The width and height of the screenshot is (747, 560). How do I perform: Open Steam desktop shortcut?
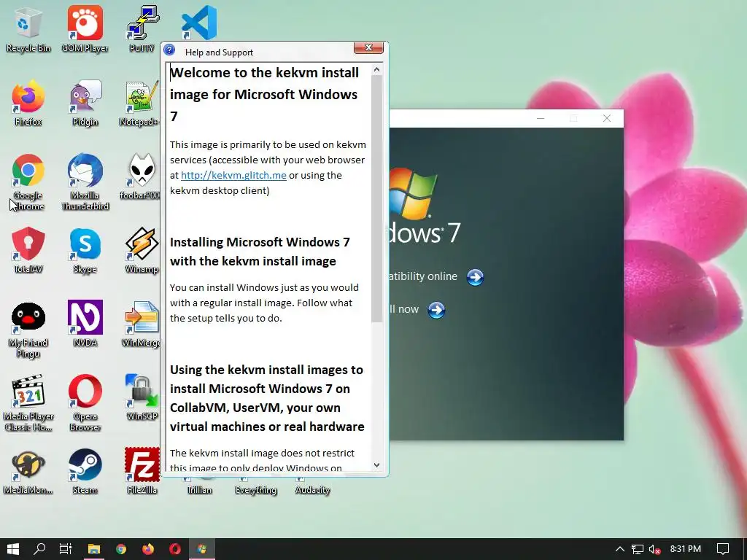(85, 472)
